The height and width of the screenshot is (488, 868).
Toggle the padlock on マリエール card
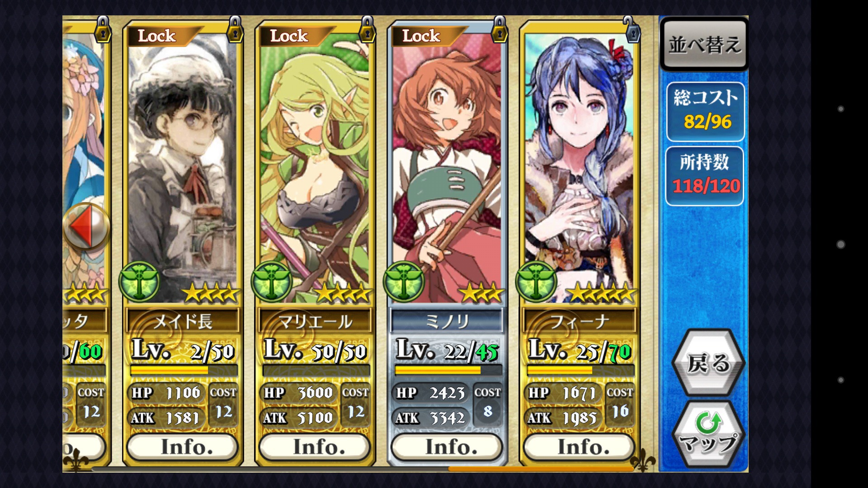[x=367, y=29]
